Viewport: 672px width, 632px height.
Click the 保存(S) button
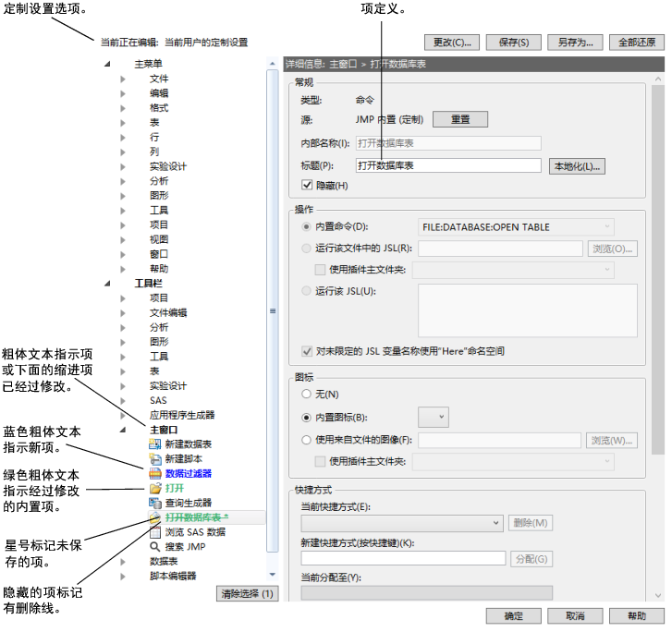click(x=513, y=43)
